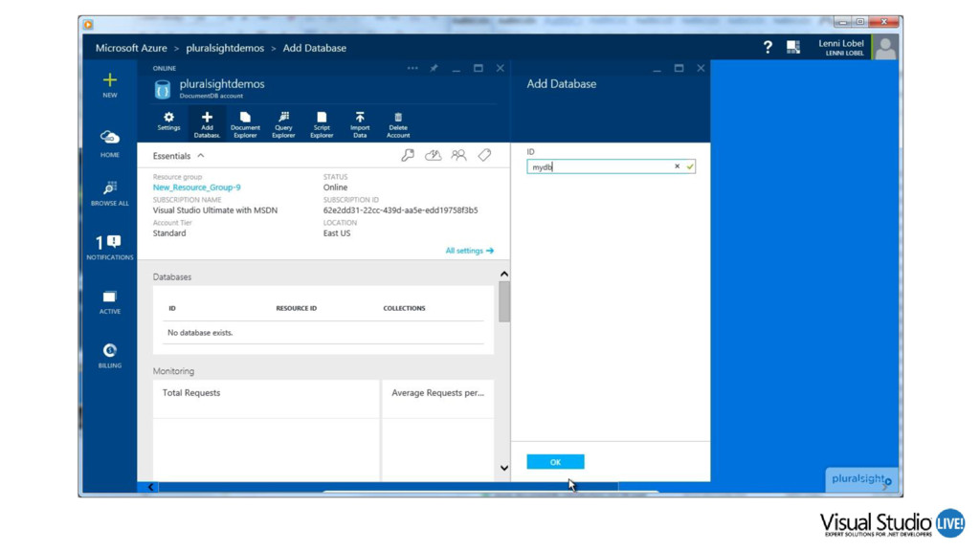Click the 'East US' location value
The image size is (980, 551).
pyautogui.click(x=337, y=233)
